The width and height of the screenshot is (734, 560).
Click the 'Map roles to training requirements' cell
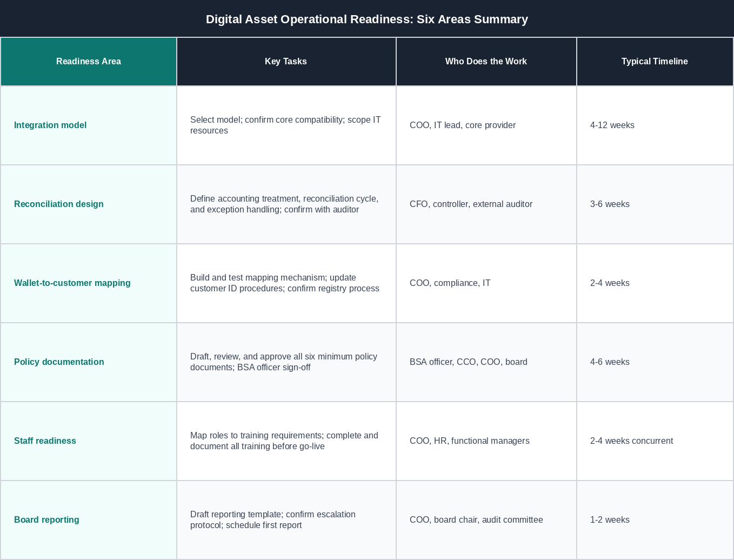tap(286, 441)
